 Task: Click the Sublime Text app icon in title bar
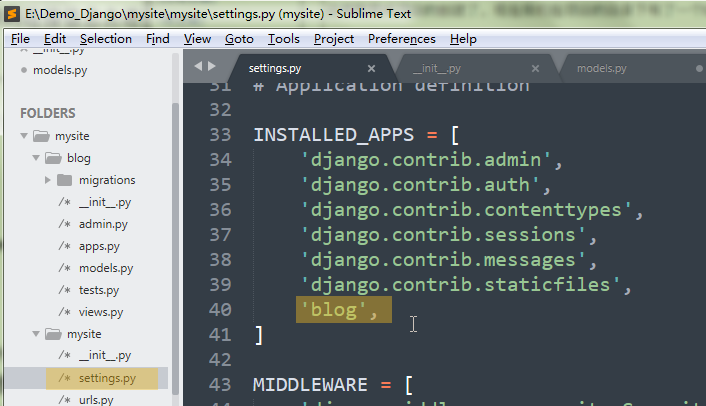pos(12,14)
